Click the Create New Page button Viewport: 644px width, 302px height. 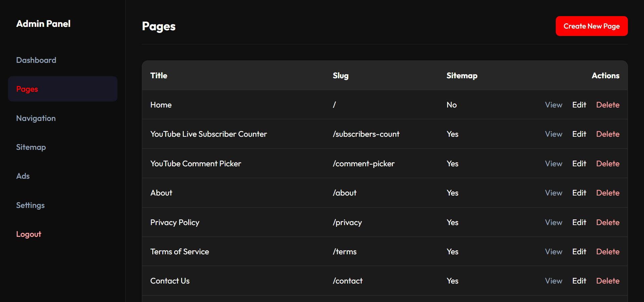pos(591,26)
